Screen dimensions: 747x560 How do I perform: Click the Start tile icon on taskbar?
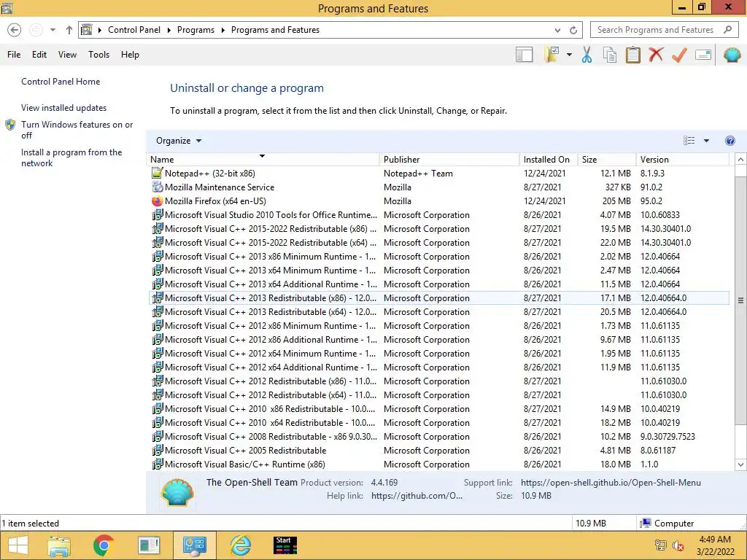coord(285,545)
